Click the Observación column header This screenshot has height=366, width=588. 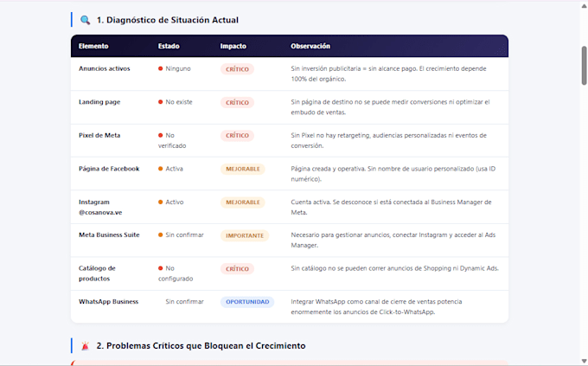click(x=310, y=46)
